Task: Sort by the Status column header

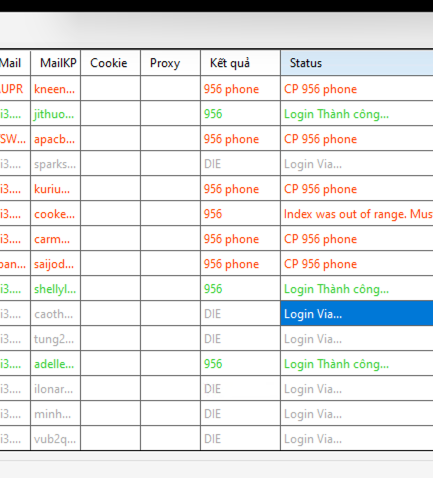Action: point(357,63)
